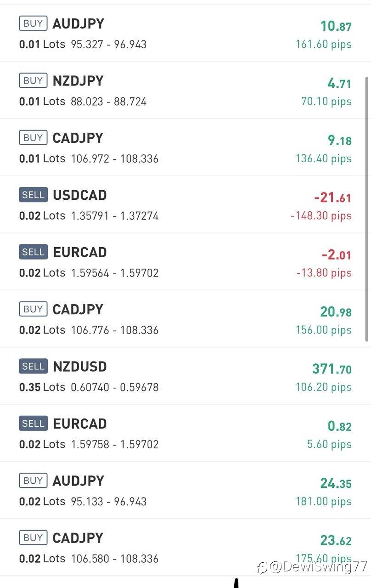The width and height of the screenshot is (371, 588).
Task: Click the BUY badge on CADJPY 106.580 position
Action: click(33, 538)
